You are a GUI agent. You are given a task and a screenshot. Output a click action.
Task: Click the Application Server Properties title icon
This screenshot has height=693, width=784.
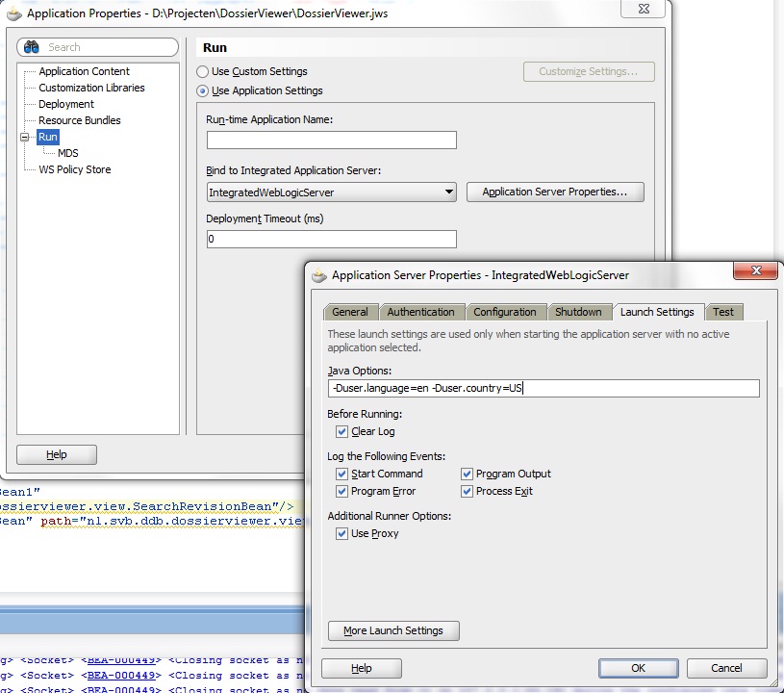click(319, 275)
